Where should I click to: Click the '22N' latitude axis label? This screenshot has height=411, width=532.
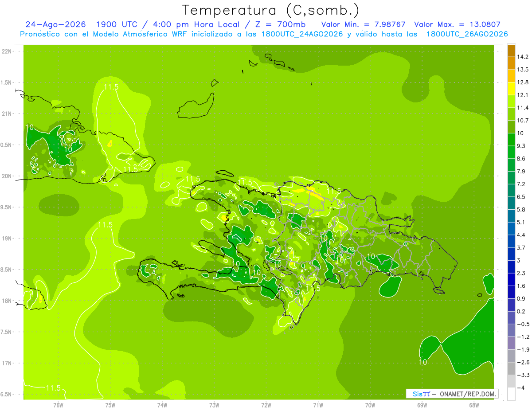click(7, 51)
